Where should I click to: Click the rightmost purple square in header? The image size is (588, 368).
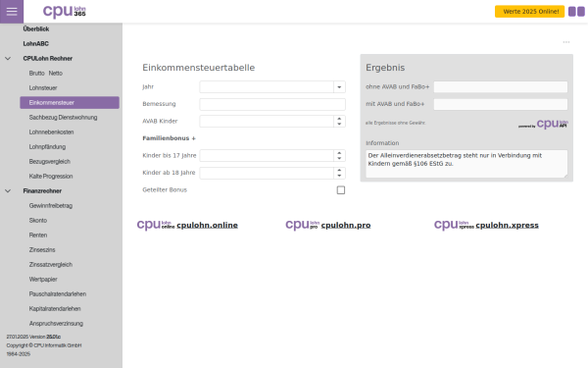(581, 12)
